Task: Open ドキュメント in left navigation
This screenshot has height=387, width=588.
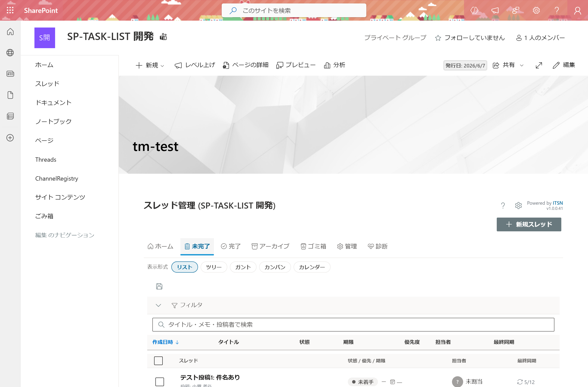Action: point(53,103)
